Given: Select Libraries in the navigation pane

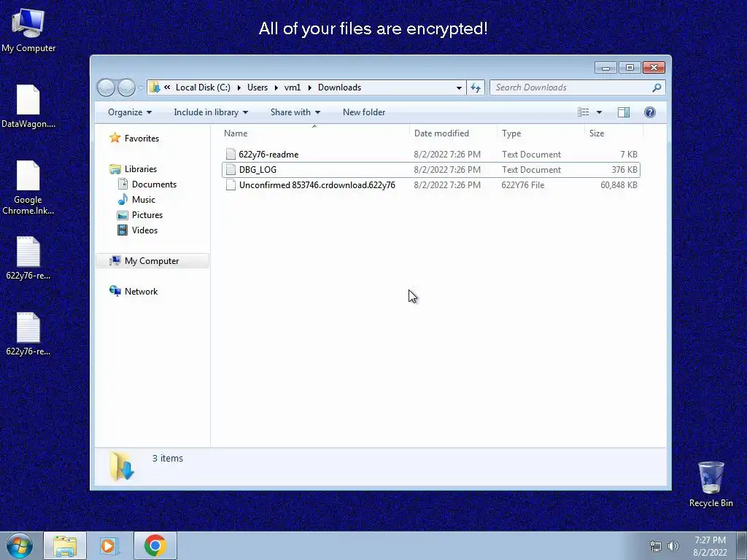Looking at the screenshot, I should (141, 169).
